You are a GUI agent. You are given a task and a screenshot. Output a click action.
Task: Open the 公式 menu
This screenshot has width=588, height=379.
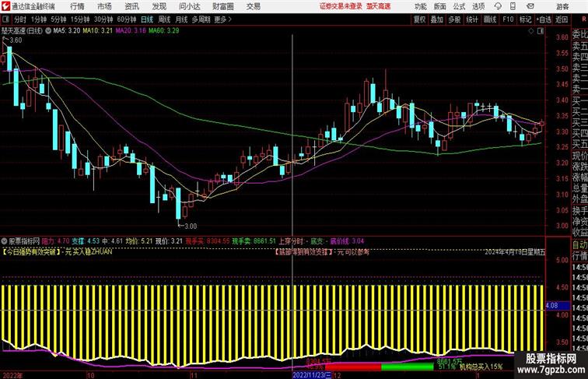(x=459, y=6)
